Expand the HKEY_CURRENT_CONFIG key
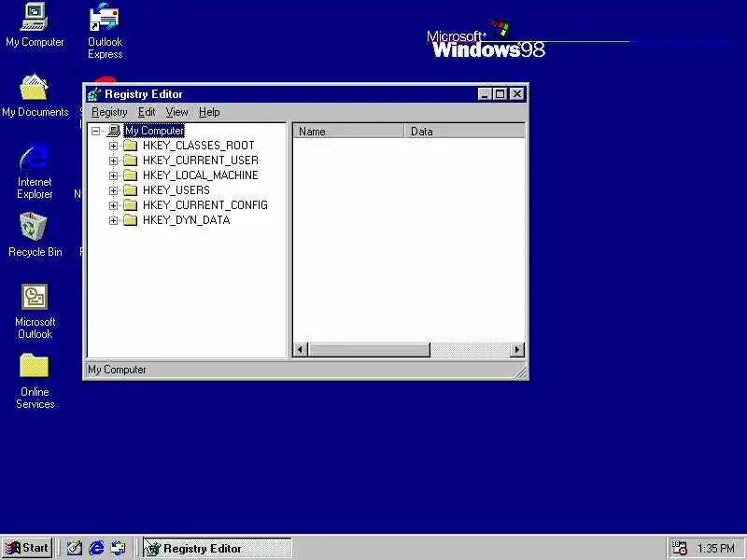This screenshot has height=560, width=747. tap(113, 205)
